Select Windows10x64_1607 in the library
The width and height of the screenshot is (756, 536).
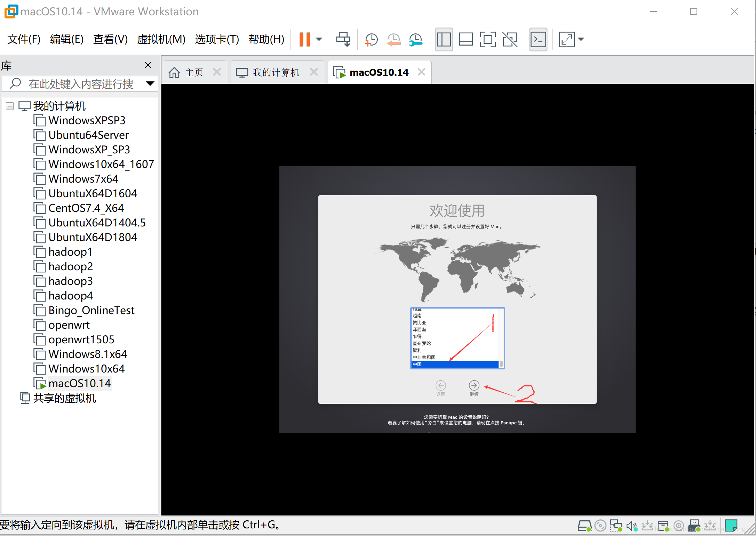click(x=101, y=164)
